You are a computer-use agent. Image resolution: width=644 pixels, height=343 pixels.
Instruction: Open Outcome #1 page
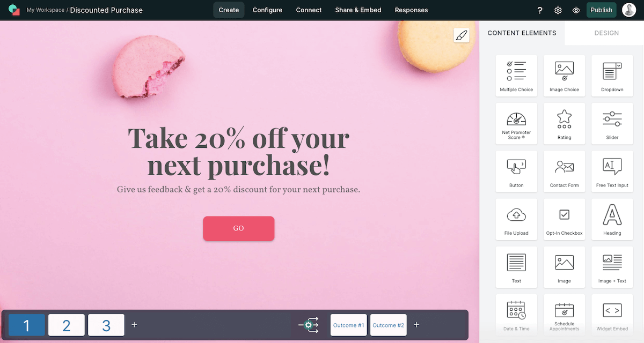click(x=349, y=325)
